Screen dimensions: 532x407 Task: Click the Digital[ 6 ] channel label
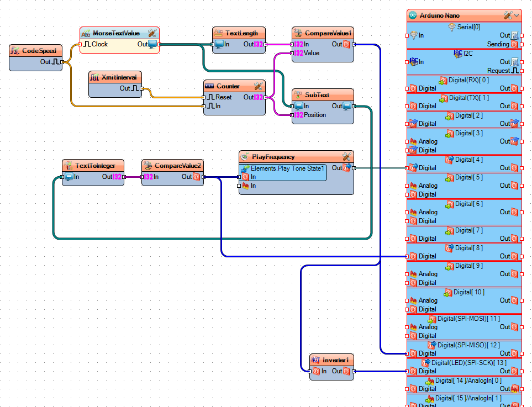(x=468, y=203)
